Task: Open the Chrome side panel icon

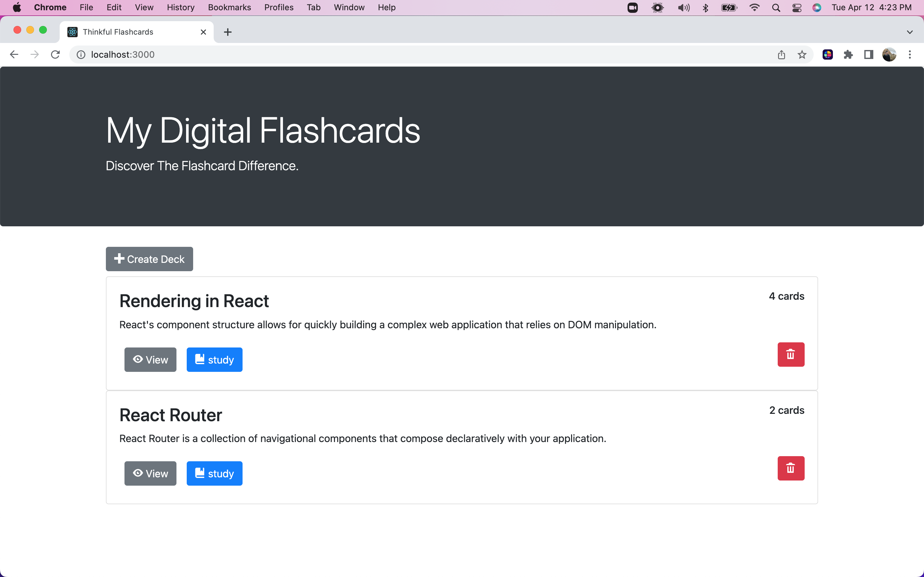Action: pos(868,54)
